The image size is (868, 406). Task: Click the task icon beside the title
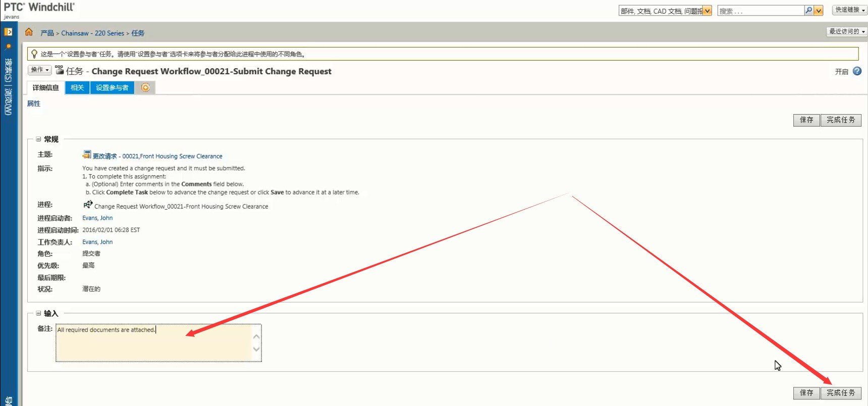pyautogui.click(x=60, y=70)
